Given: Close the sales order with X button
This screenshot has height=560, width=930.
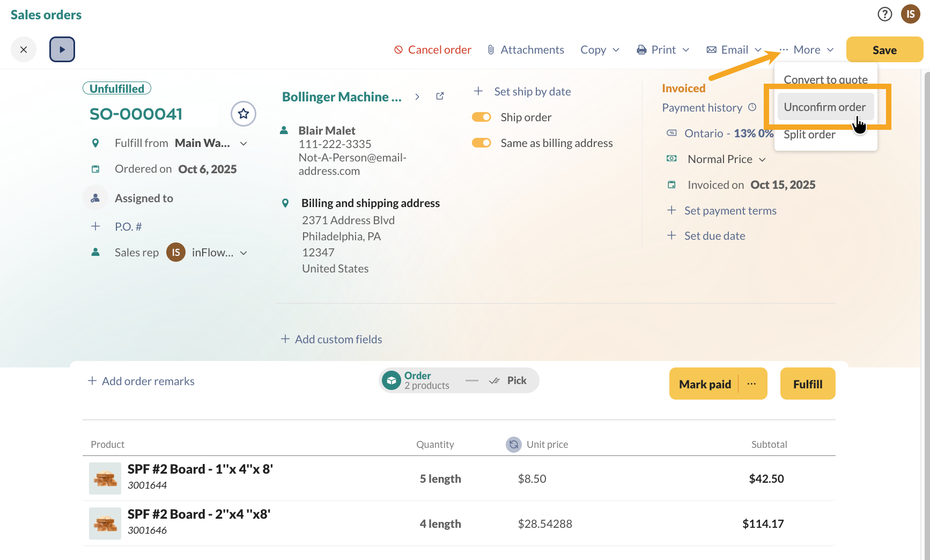Looking at the screenshot, I should [24, 49].
